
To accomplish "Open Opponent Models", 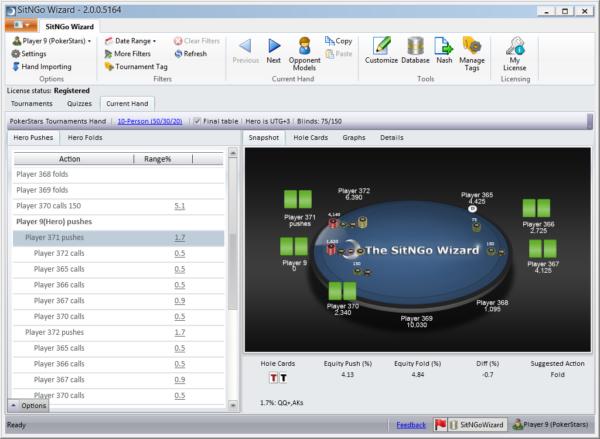I will tap(304, 50).
